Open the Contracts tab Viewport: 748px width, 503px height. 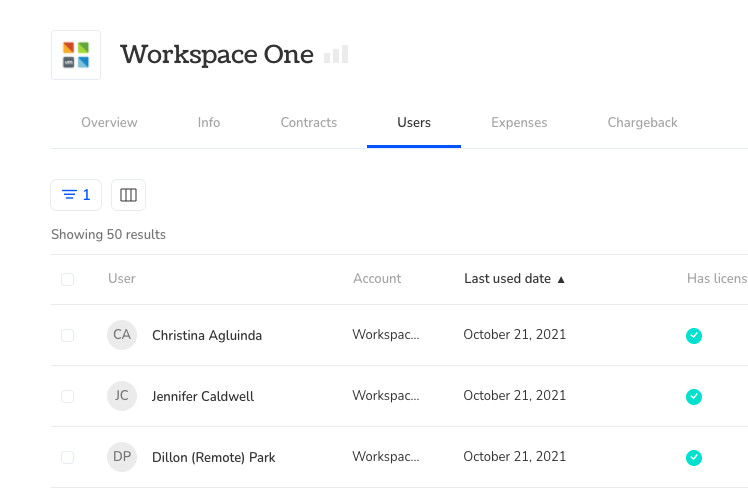point(309,123)
